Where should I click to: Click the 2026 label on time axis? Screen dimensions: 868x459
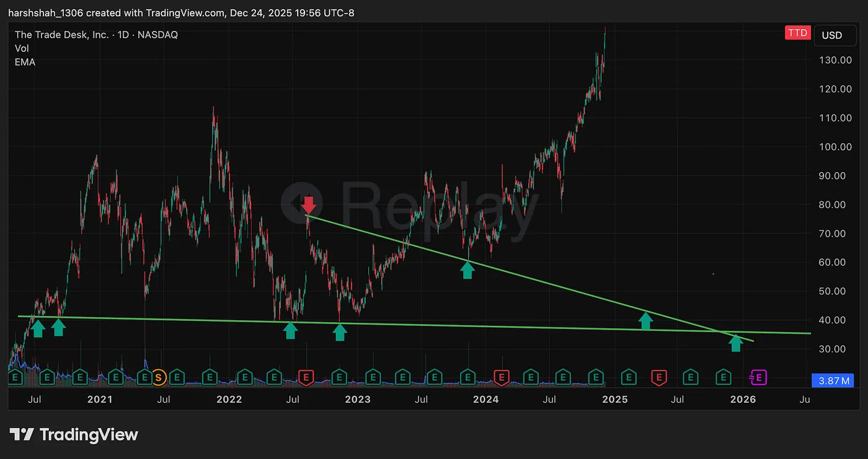(x=743, y=400)
